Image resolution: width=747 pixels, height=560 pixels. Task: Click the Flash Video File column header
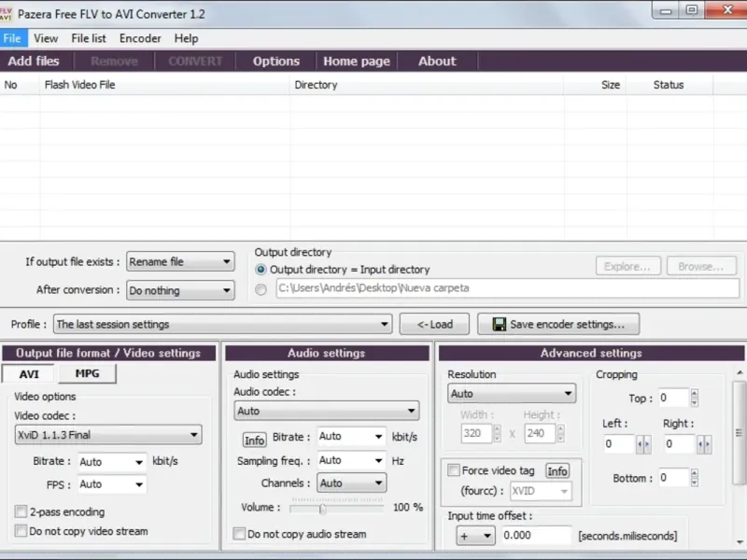164,85
